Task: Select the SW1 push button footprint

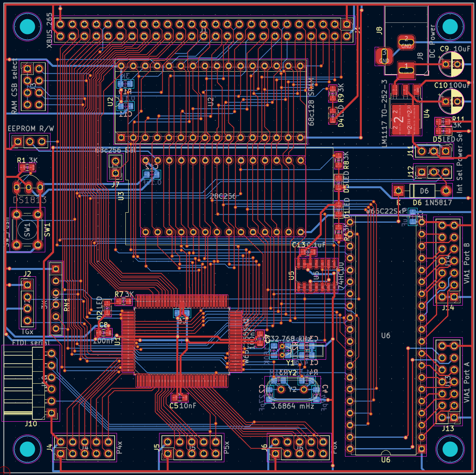Action: [27, 229]
